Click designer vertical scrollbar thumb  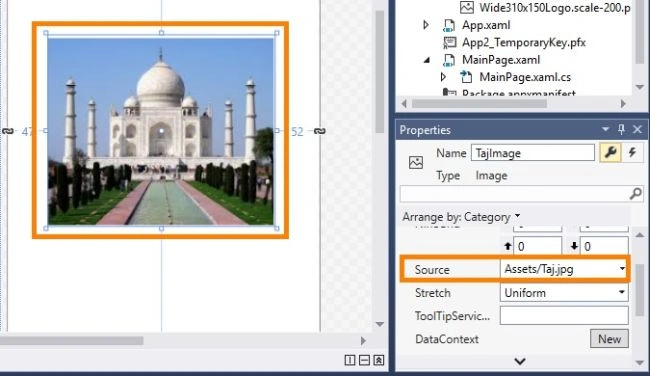[x=379, y=72]
